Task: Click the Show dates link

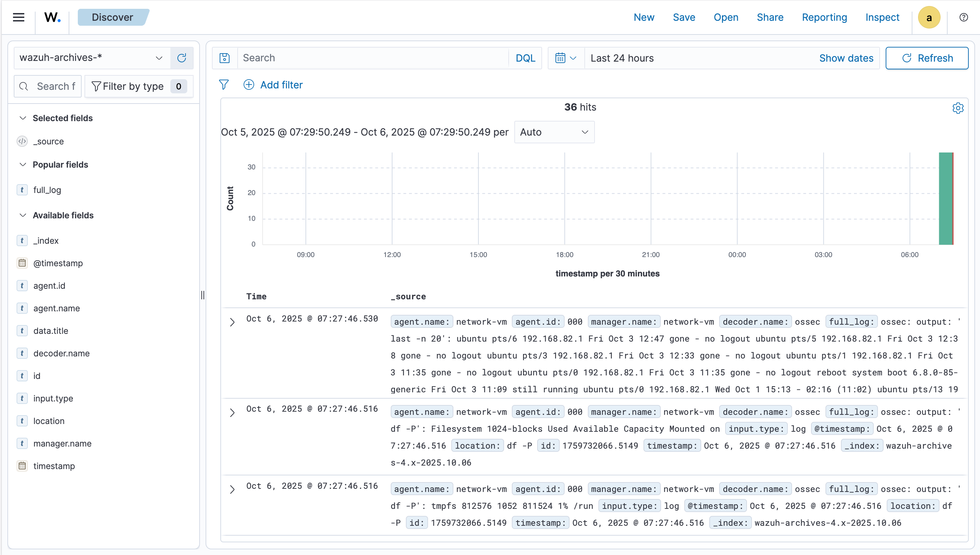Action: tap(847, 58)
